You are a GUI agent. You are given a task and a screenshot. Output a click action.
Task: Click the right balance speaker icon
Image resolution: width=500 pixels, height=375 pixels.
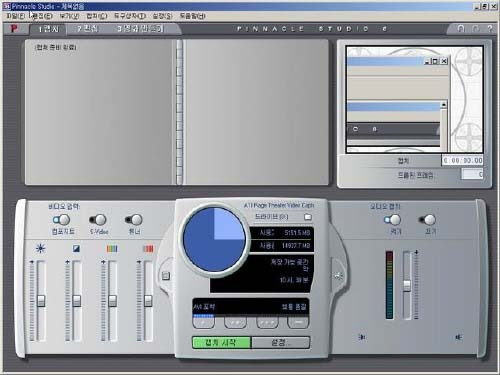[459, 337]
